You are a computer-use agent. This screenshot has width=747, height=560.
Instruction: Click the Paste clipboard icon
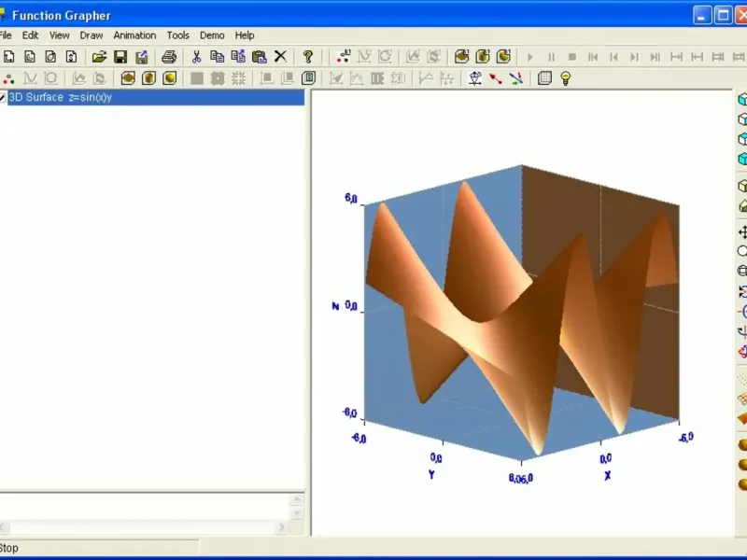[260, 57]
